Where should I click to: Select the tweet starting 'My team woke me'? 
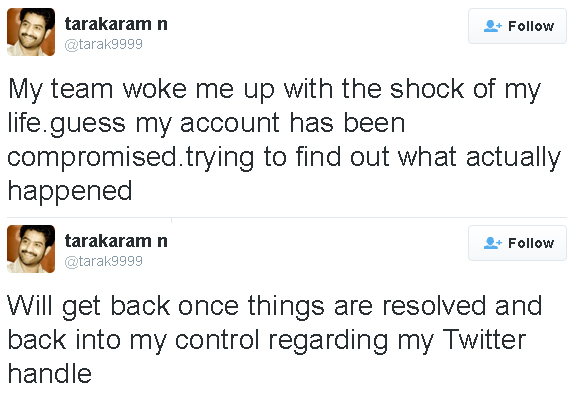[x=284, y=140]
